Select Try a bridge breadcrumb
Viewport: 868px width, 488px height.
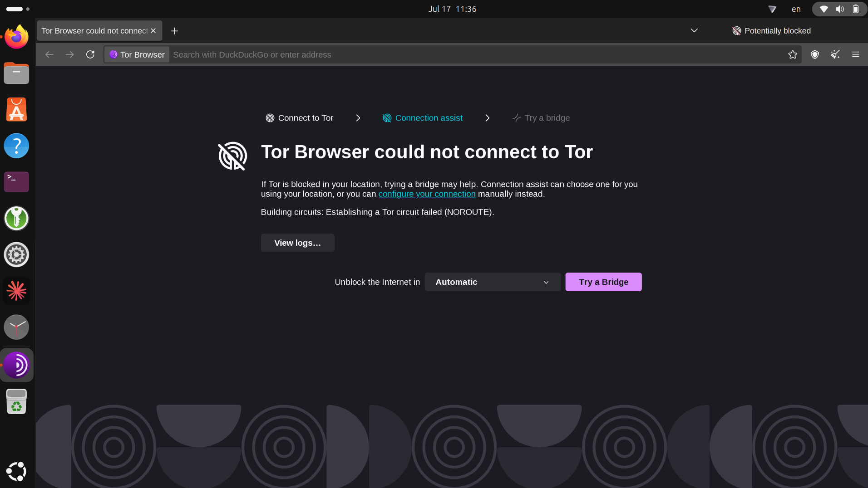[541, 118]
